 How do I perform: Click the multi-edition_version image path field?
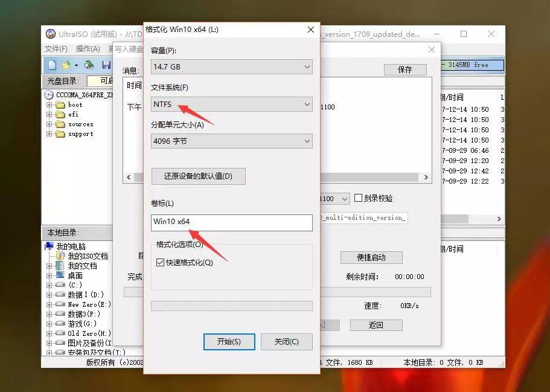(363, 218)
